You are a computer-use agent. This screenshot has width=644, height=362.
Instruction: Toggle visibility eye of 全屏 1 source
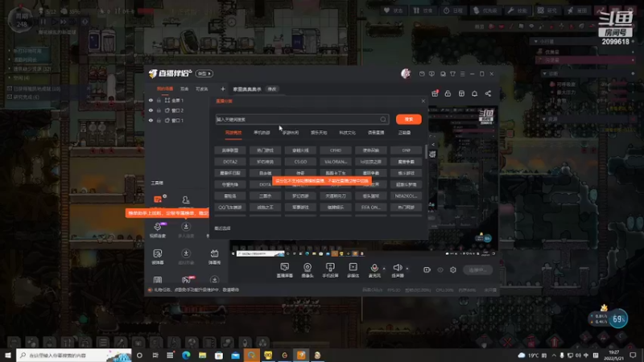tap(151, 100)
